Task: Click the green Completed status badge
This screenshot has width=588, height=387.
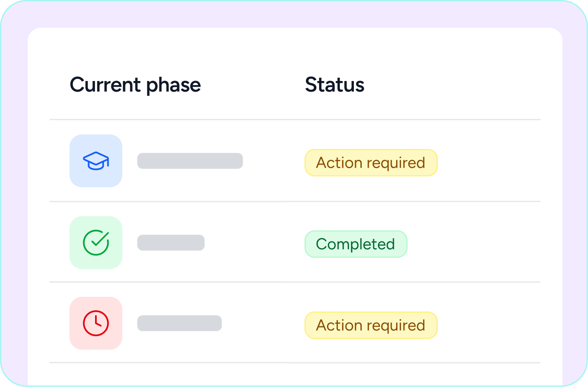Action: (x=356, y=244)
